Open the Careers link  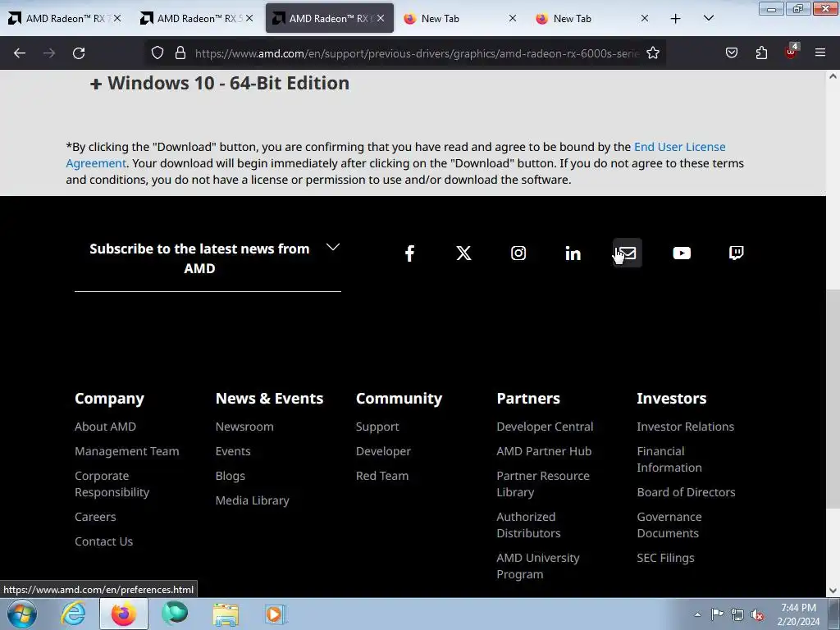pyautogui.click(x=95, y=517)
